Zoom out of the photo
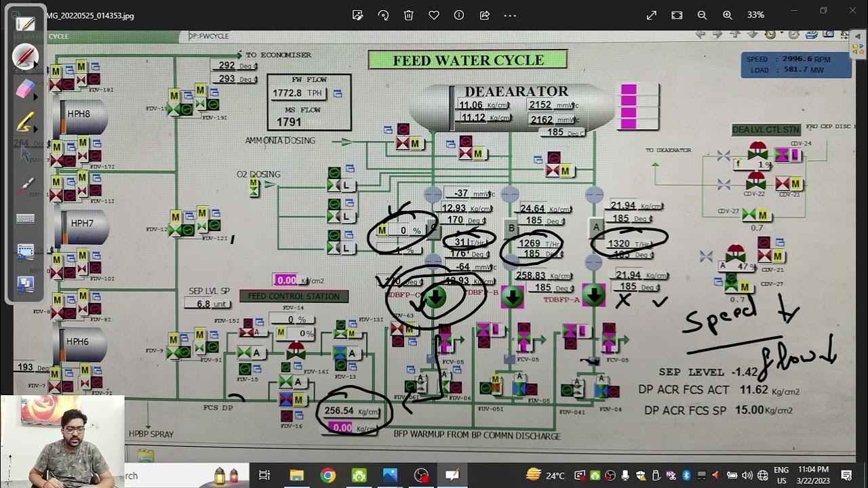 click(702, 15)
